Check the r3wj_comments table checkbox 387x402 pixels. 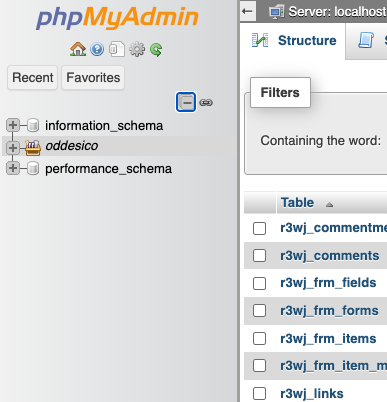pos(259,256)
